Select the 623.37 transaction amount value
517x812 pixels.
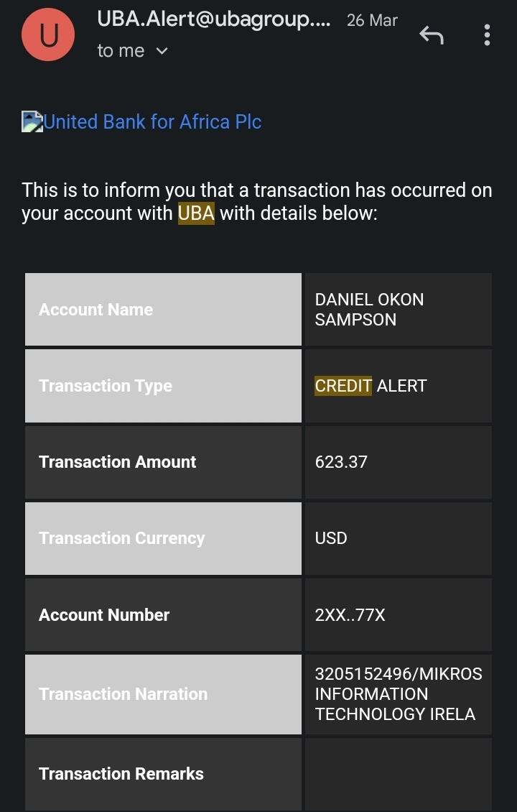(341, 462)
